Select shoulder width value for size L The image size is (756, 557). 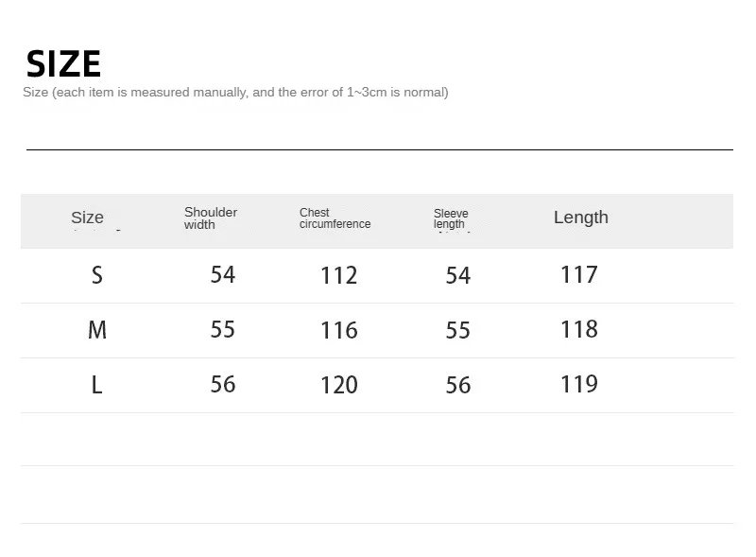(x=223, y=385)
